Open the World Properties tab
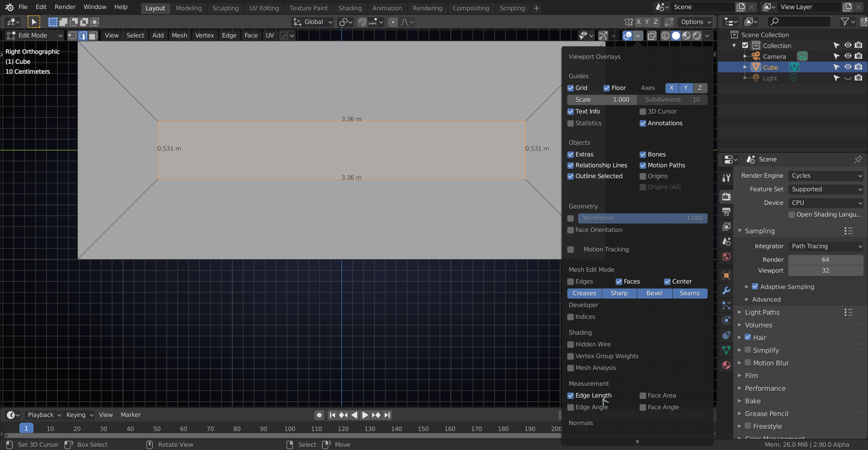This screenshot has width=868, height=450. [x=726, y=256]
